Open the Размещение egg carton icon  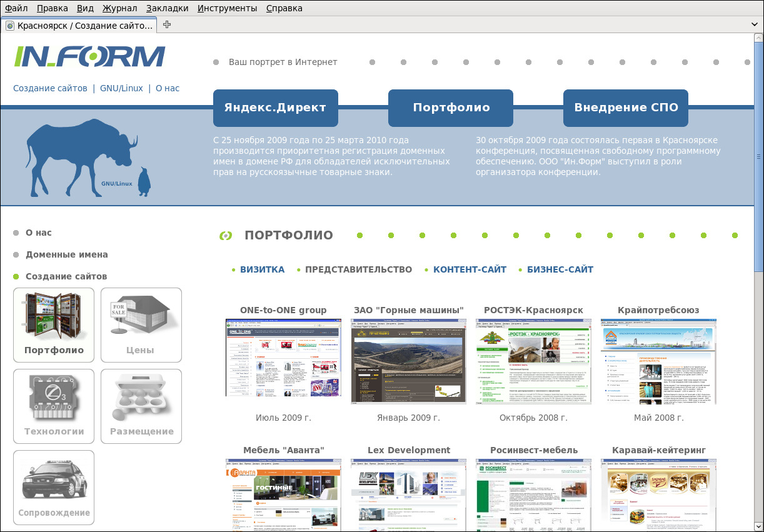tap(141, 406)
